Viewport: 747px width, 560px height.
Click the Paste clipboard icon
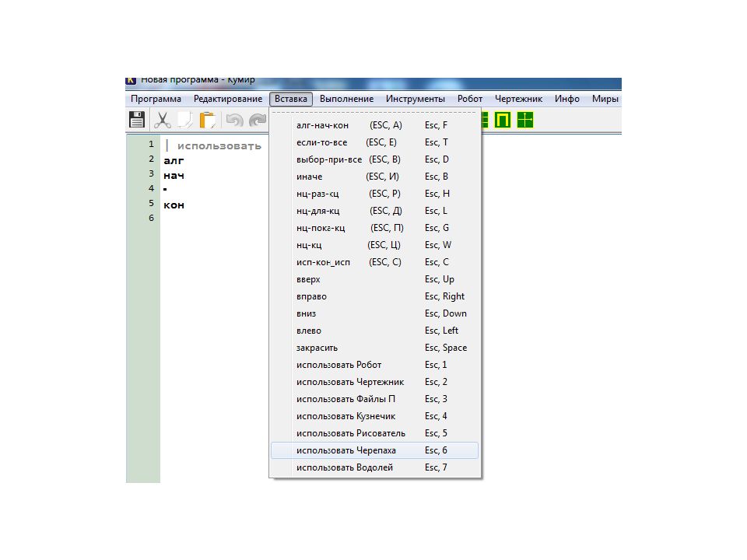(208, 120)
